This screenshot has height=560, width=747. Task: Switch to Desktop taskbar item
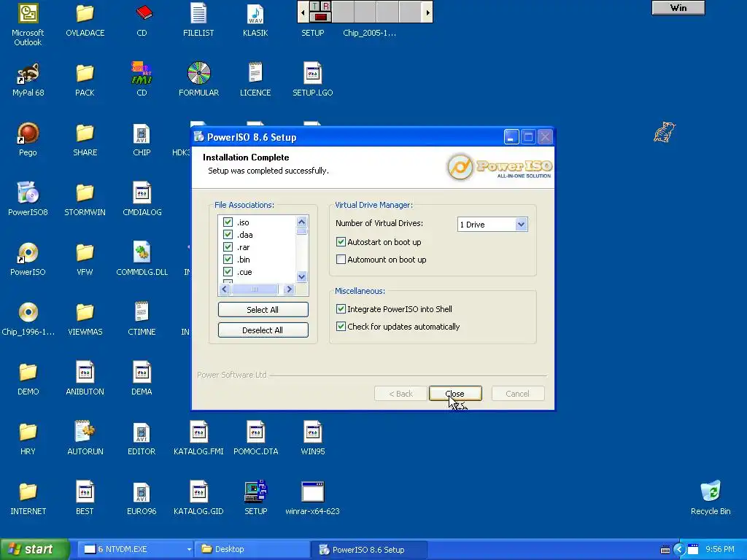(252, 550)
